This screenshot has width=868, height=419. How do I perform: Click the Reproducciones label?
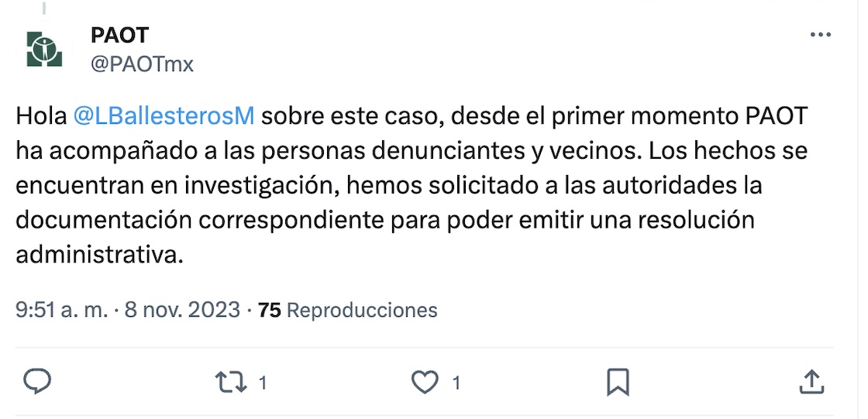click(x=362, y=311)
